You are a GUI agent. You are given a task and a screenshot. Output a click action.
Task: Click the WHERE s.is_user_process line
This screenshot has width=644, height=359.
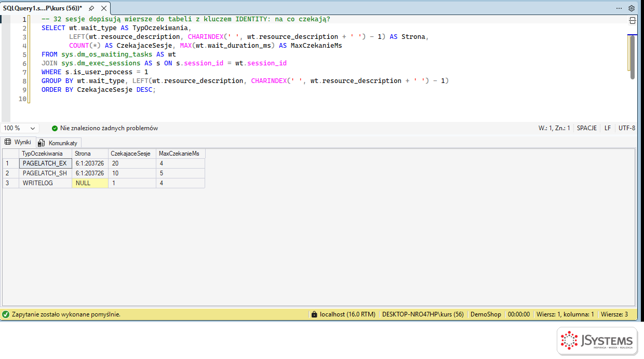(x=95, y=72)
